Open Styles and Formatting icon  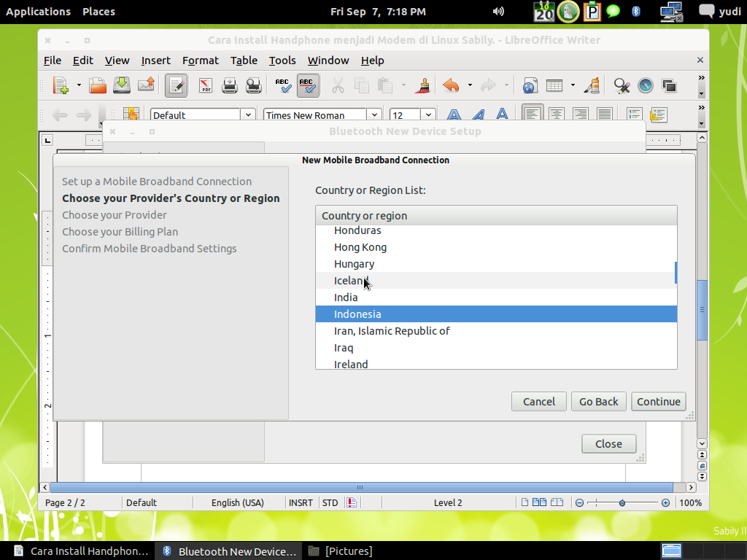[x=131, y=114]
